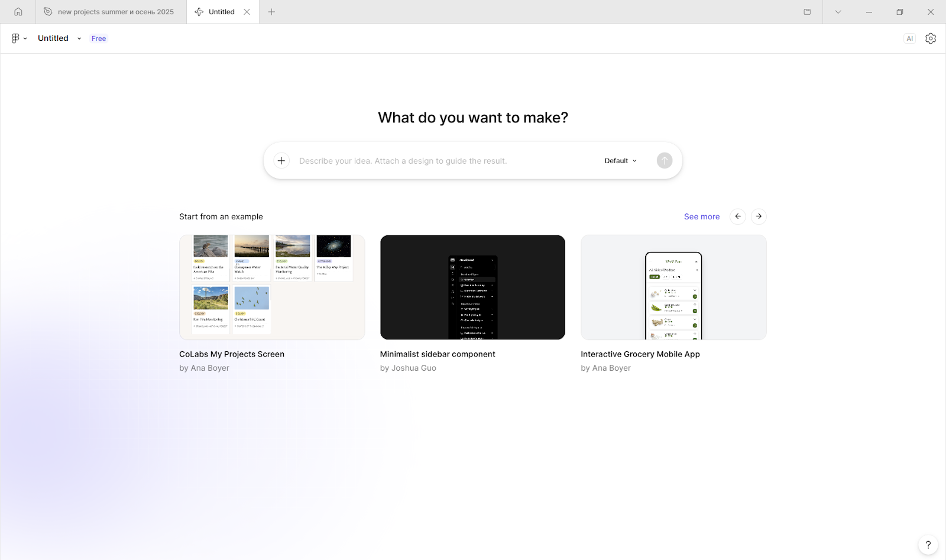Open the AI settings panel

909,38
